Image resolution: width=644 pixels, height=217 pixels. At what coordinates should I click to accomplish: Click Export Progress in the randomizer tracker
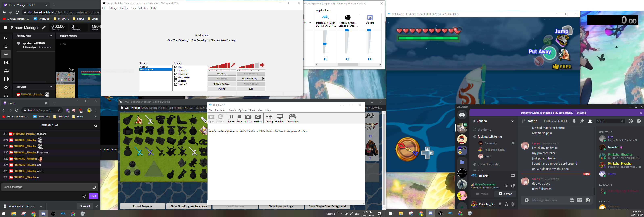point(143,206)
